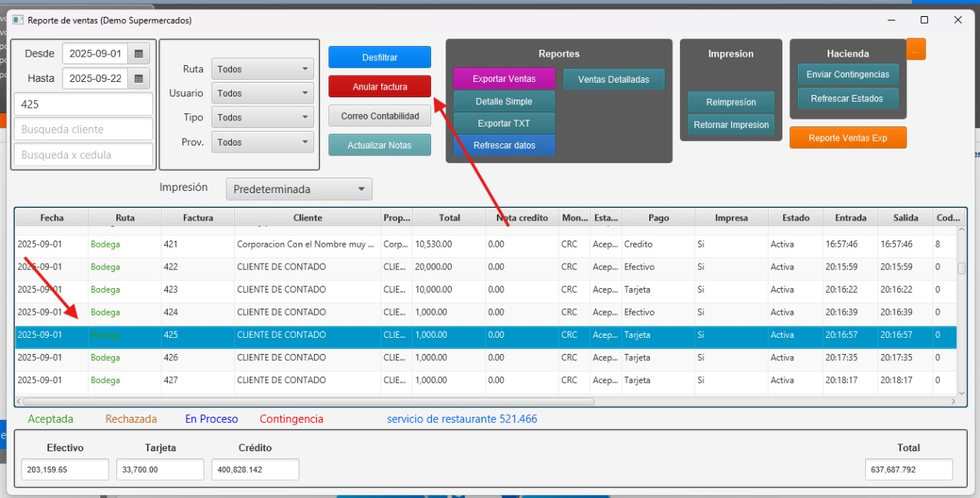
Task: Click Exportar Ventas report button
Action: tap(504, 79)
